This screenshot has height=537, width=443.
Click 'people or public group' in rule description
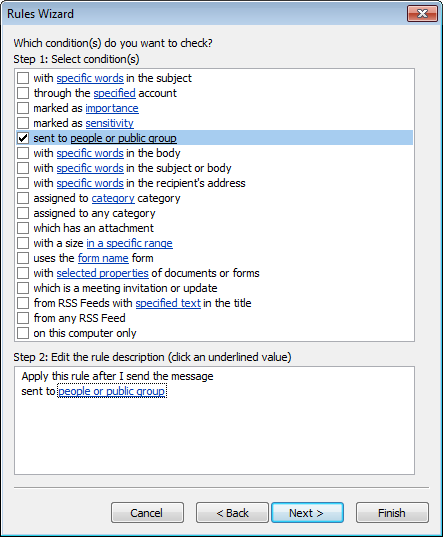coord(112,391)
